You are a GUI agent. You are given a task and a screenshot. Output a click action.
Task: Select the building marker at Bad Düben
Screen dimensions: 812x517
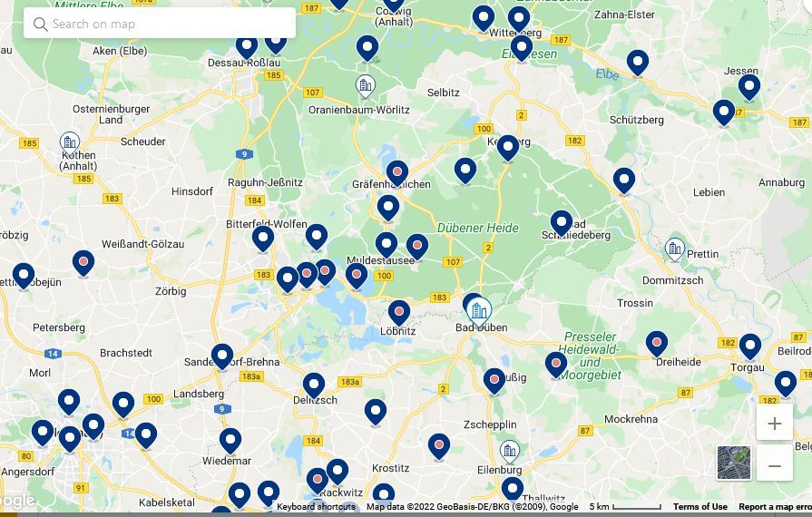[x=479, y=311]
